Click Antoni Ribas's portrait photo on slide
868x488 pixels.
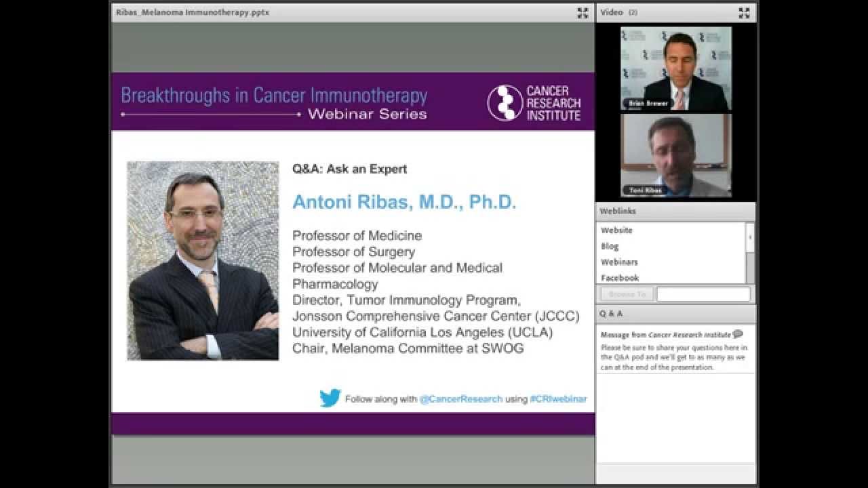coord(203,260)
